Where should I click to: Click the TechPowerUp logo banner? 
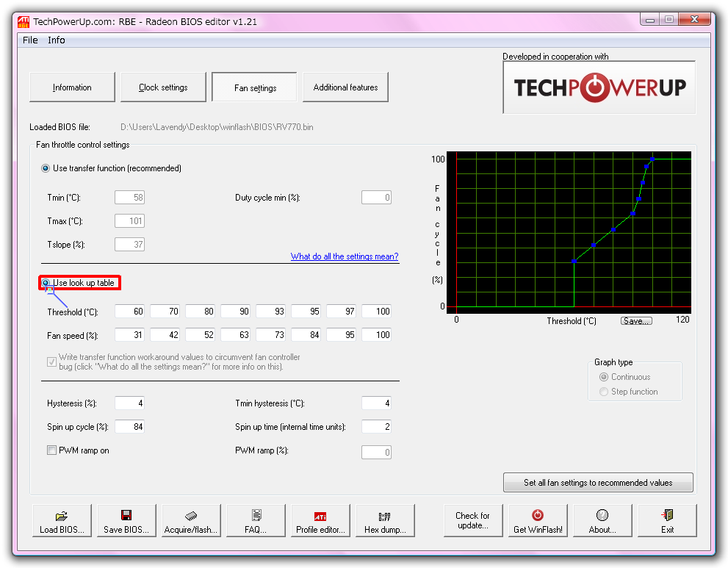pos(599,87)
